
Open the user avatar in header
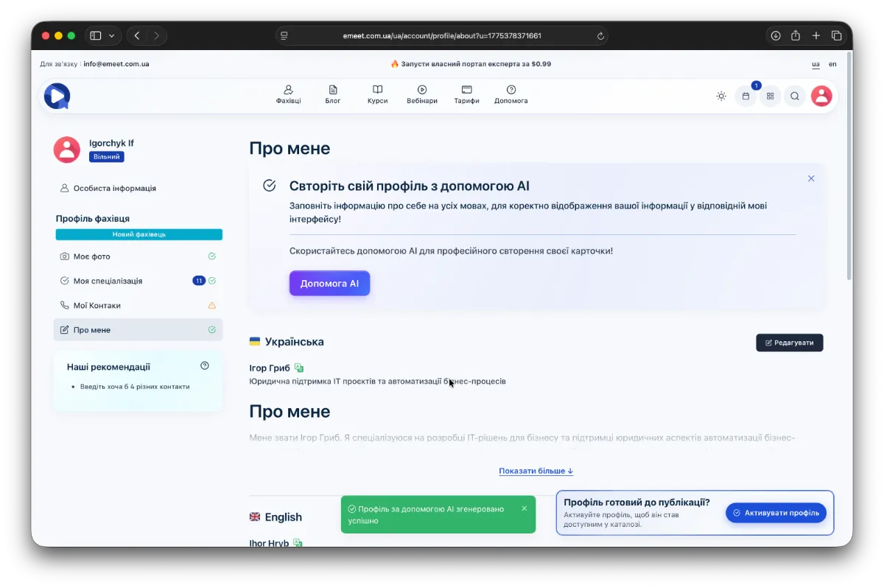point(821,96)
